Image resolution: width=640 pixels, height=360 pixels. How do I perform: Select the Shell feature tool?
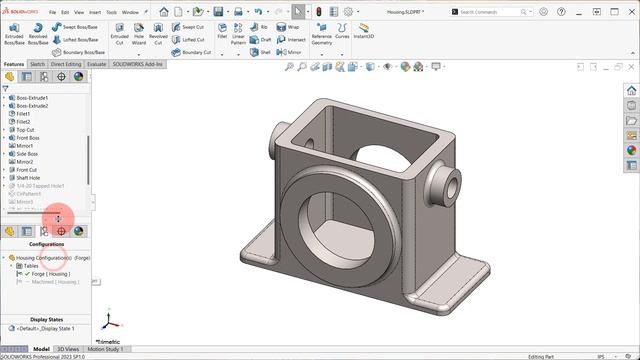tap(260, 52)
